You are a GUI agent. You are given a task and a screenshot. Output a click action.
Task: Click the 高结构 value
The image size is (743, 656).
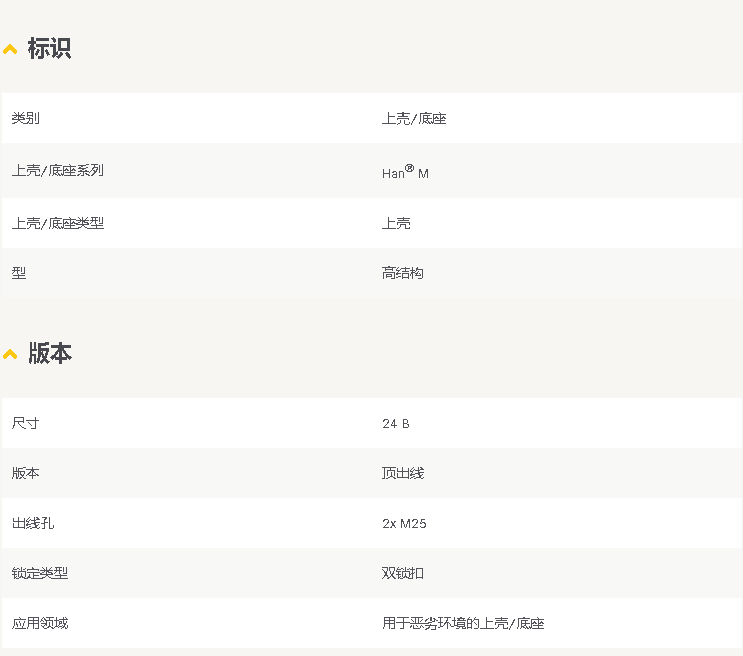(x=403, y=273)
